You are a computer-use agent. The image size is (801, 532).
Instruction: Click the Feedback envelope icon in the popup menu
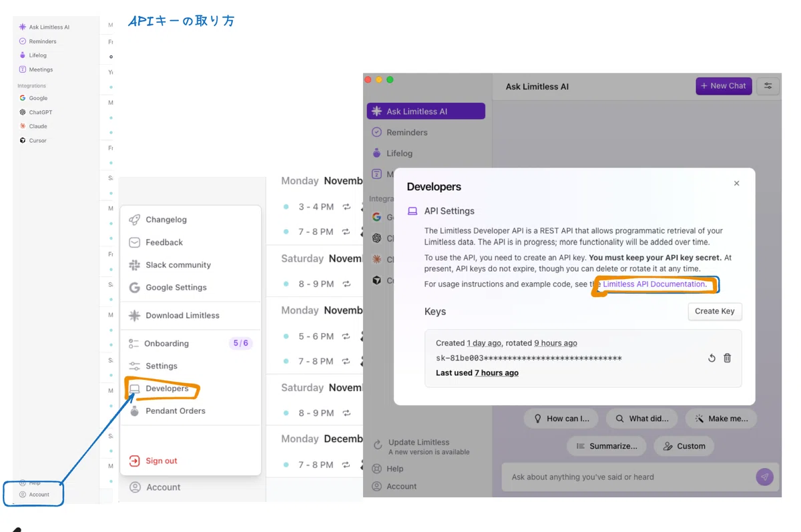pos(134,242)
